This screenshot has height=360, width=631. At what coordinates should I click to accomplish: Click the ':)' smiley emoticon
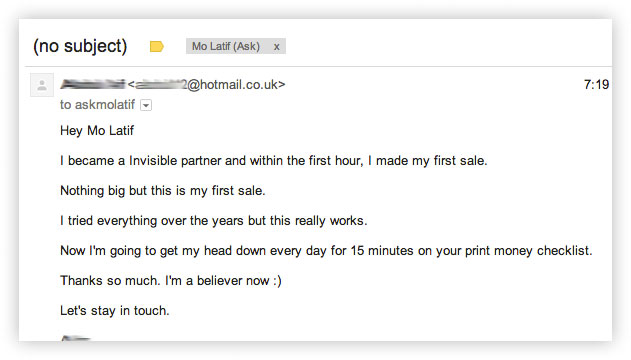[277, 280]
